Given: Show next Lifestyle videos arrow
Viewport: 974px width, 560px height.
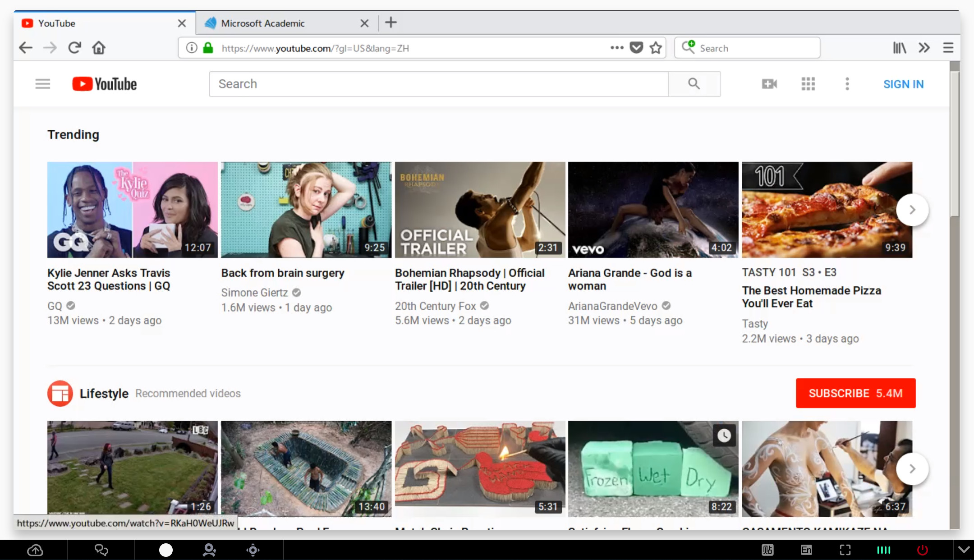Looking at the screenshot, I should point(912,469).
